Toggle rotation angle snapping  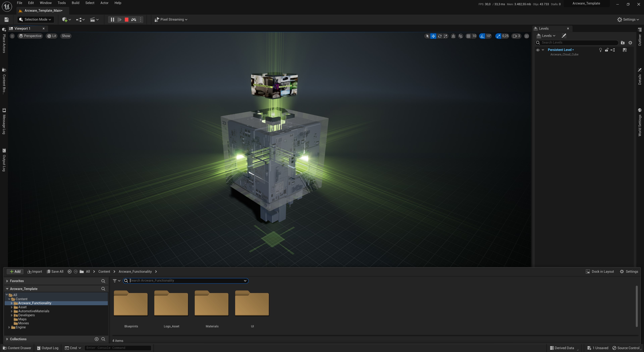pos(482,36)
